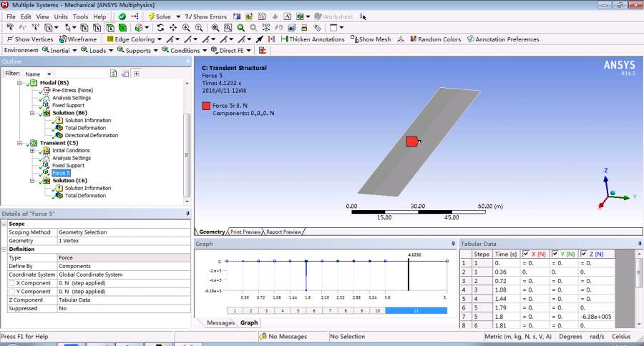Collapse the Solution (B6) node

click(x=32, y=112)
